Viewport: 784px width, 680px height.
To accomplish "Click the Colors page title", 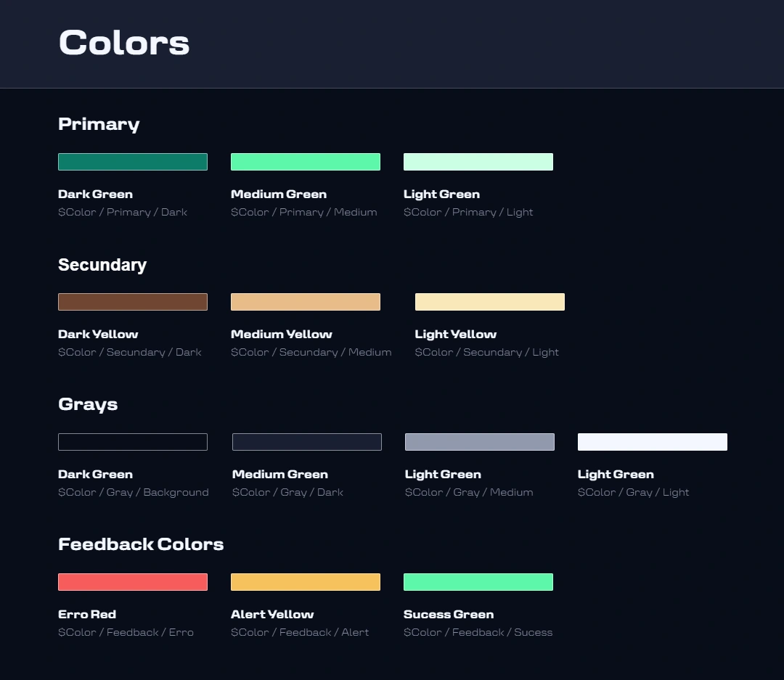I will coord(124,43).
